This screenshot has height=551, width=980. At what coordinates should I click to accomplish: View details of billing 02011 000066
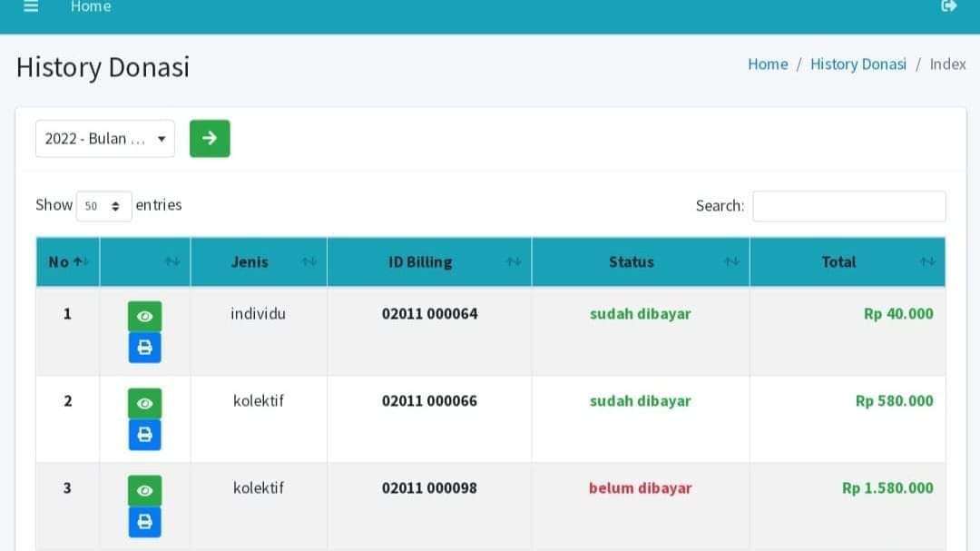pos(144,403)
